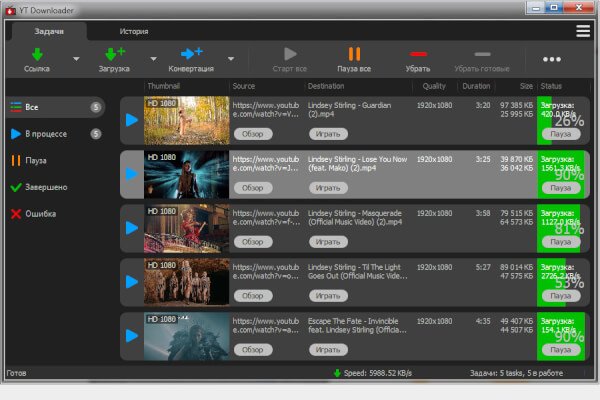600x400 pixels.
Task: Click the Source column header
Action: (x=244, y=86)
